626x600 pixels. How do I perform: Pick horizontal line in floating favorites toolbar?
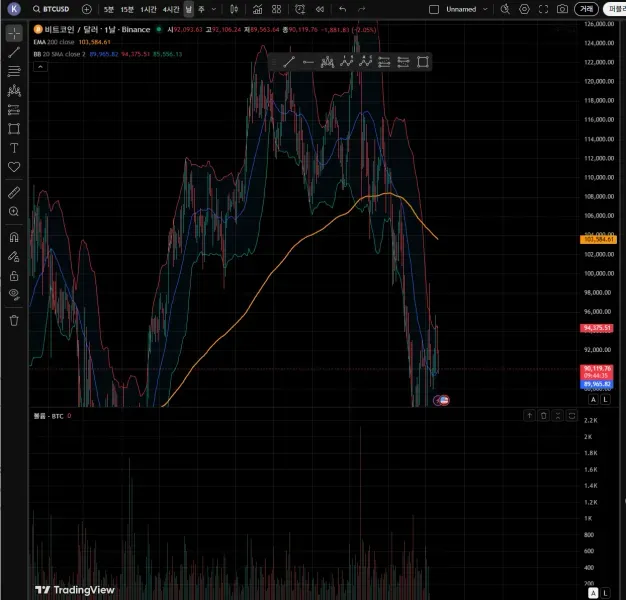coord(308,62)
